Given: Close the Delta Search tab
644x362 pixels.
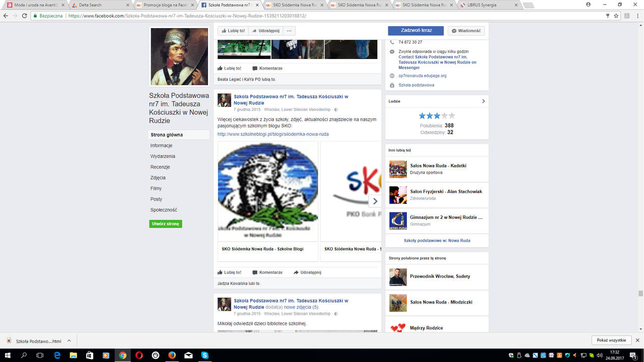Looking at the screenshot, I should [127, 5].
